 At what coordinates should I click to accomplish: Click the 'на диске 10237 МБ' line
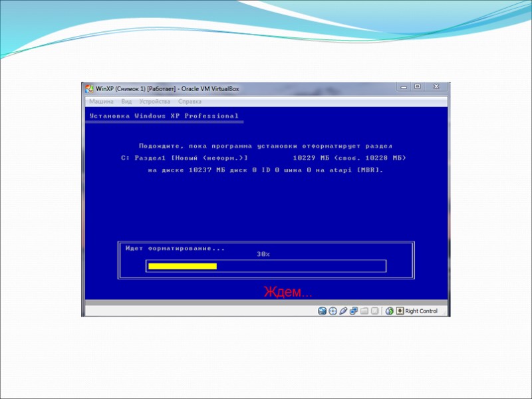(x=265, y=170)
